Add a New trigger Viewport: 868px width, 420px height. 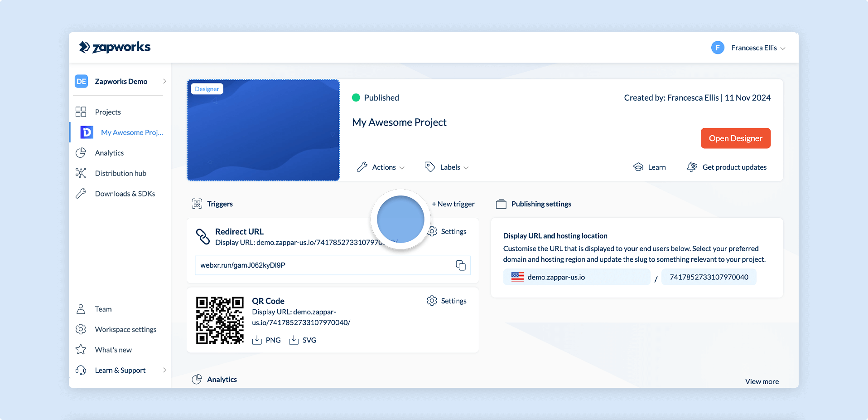(x=453, y=204)
